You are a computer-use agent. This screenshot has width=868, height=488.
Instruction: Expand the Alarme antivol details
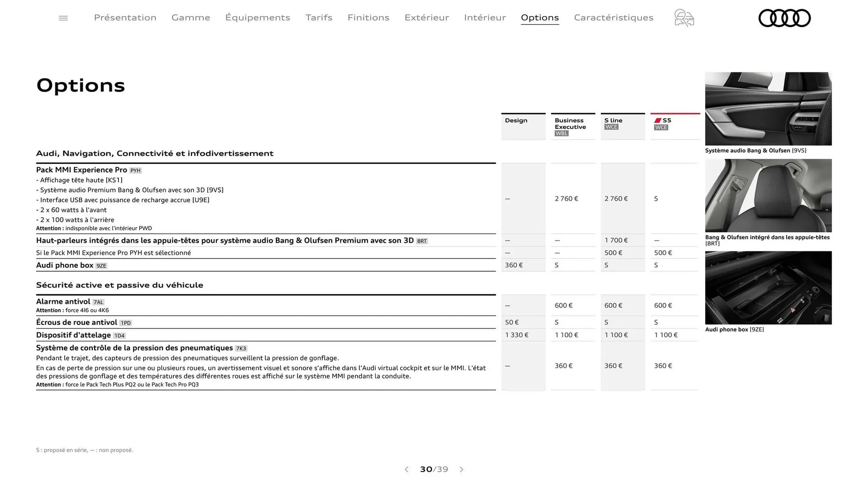click(63, 301)
